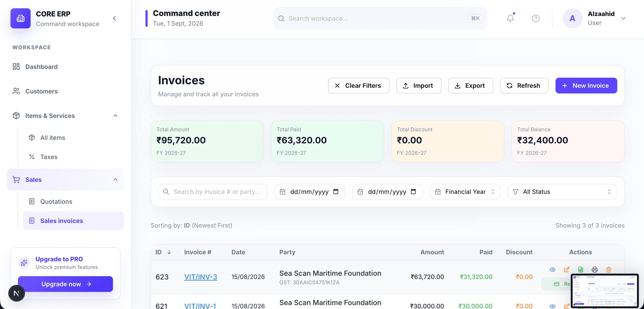Delete invoice VIT/INV-3 with the trash icon
The width and height of the screenshot is (644, 309).
609,270
